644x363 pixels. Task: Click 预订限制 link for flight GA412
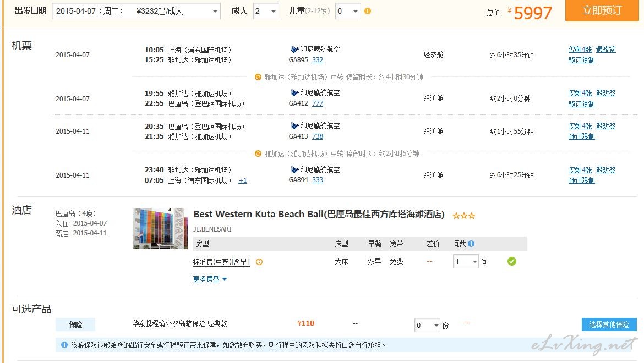pos(582,104)
